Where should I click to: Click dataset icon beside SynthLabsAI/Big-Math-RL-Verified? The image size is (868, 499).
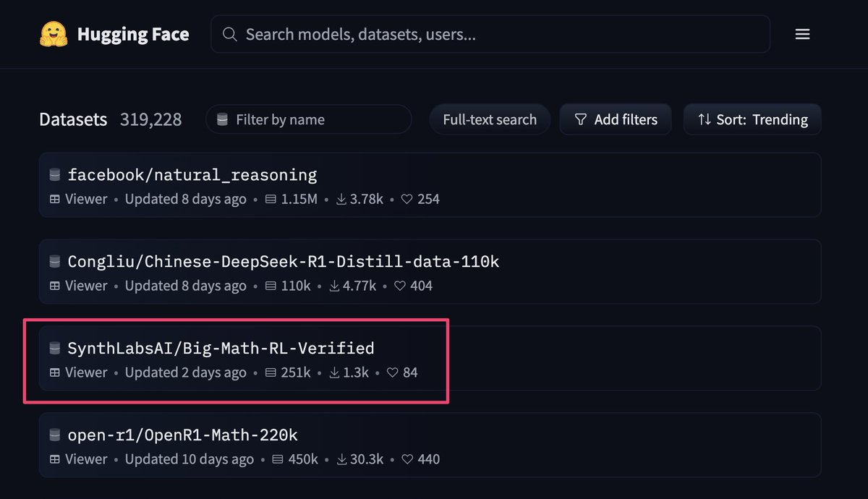pos(54,348)
